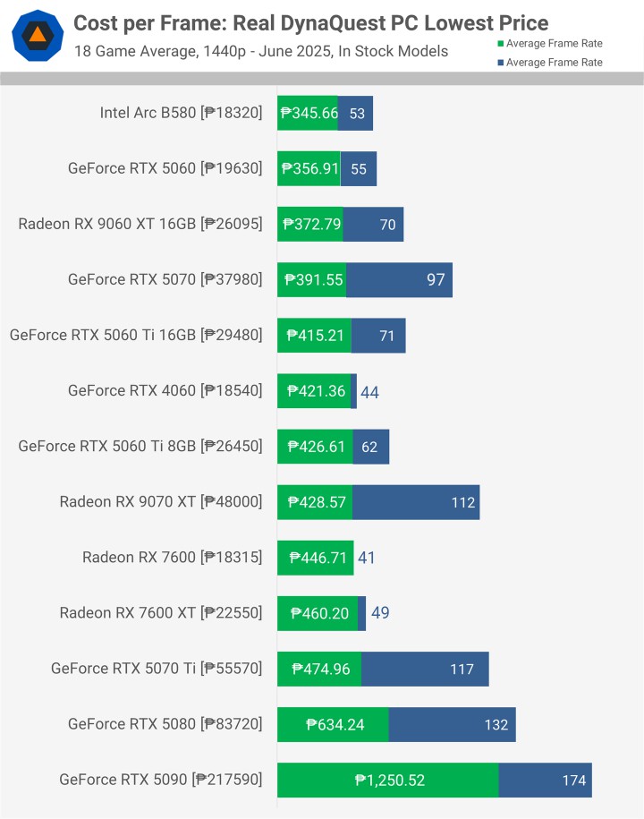Click the green legend square swatch

click(501, 43)
